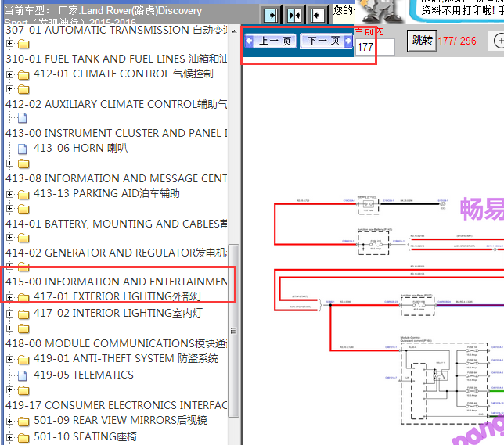Go to next page with 下一页 button
Viewport: 504px width, 445px height.
click(x=326, y=41)
